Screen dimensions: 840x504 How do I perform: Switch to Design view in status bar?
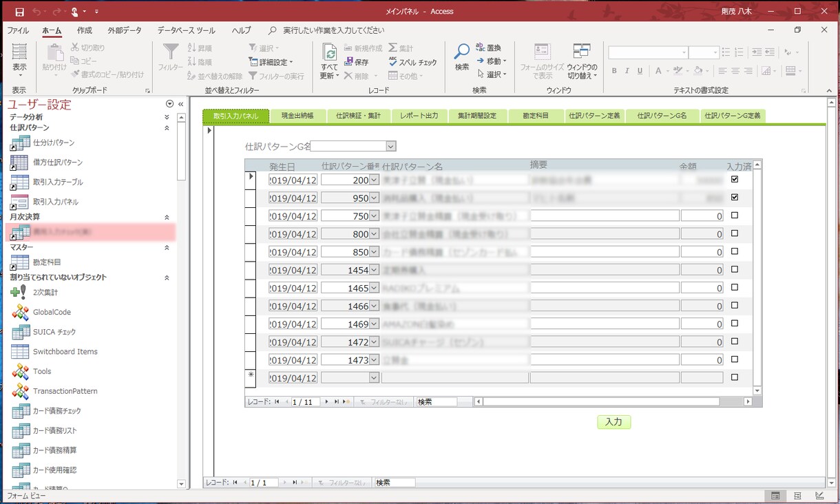[820, 496]
